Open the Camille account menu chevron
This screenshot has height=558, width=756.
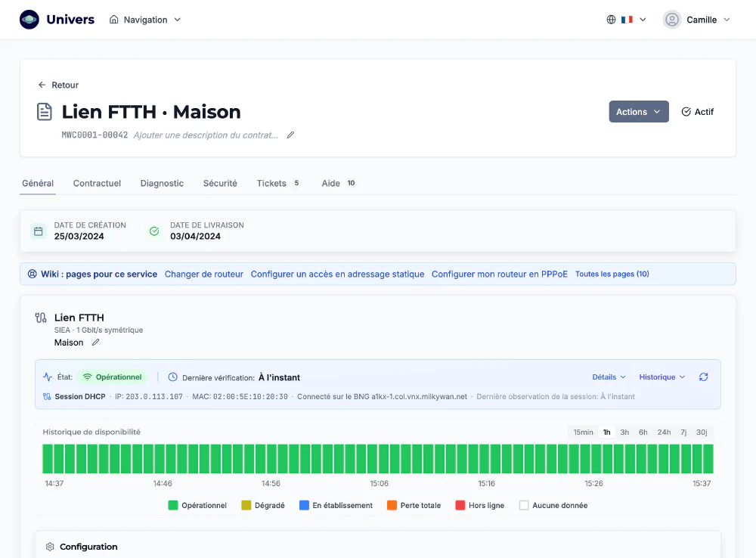pyautogui.click(x=727, y=20)
